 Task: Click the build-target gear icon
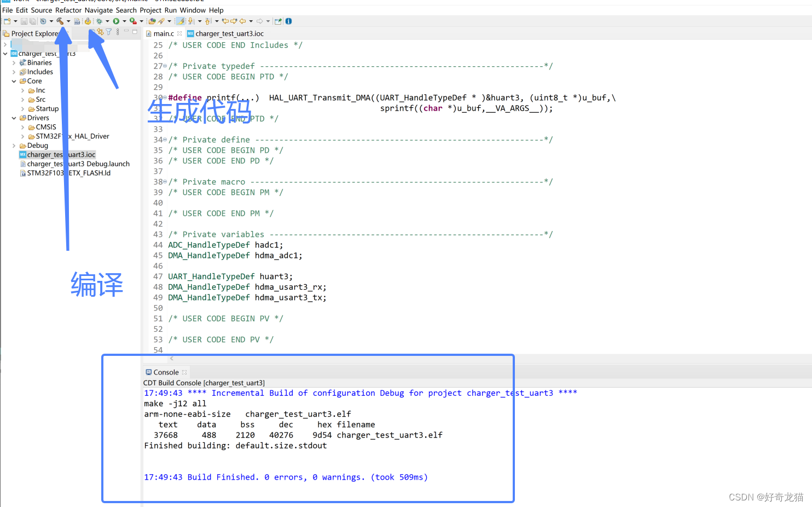(43, 21)
